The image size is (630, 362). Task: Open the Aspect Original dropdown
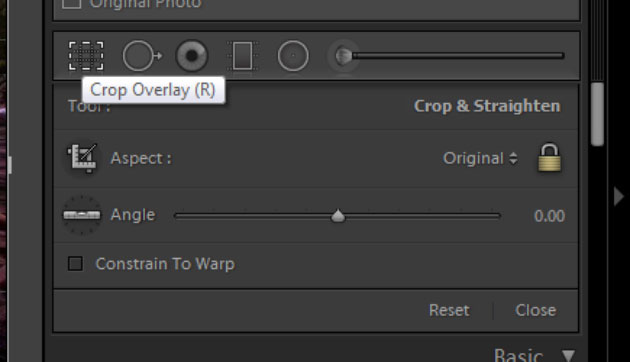coord(480,158)
